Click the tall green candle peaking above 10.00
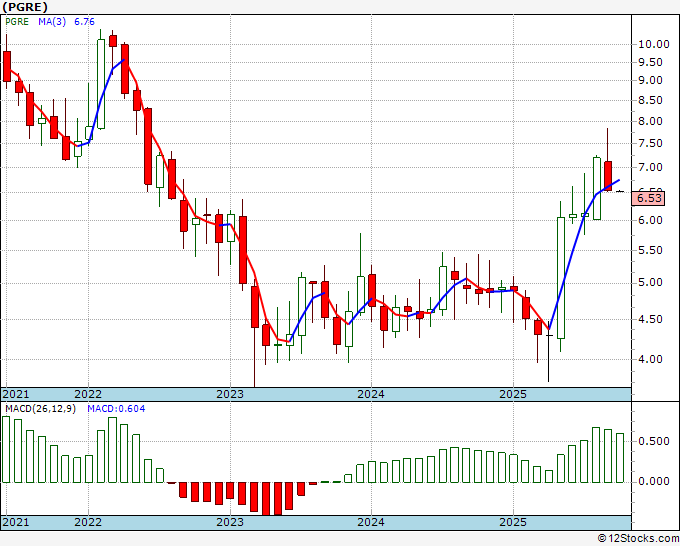The image size is (680, 546). pyautogui.click(x=101, y=84)
